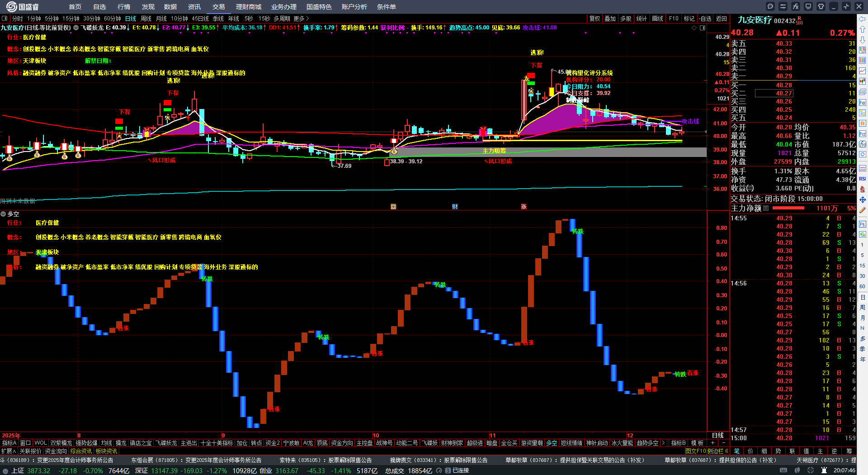Image resolution: width=868 pixels, height=475 pixels.
Task: Open the message chat bubble icon
Action: [770, 6]
